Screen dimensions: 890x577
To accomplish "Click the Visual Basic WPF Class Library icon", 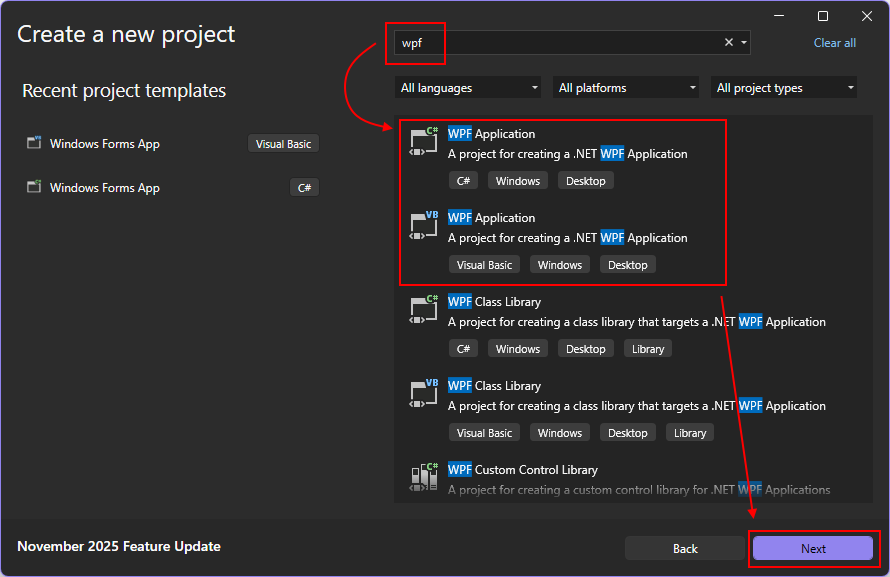I will coord(424,393).
